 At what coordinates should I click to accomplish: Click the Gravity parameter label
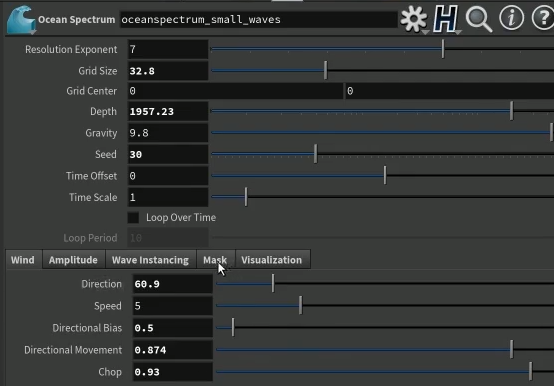pos(101,133)
